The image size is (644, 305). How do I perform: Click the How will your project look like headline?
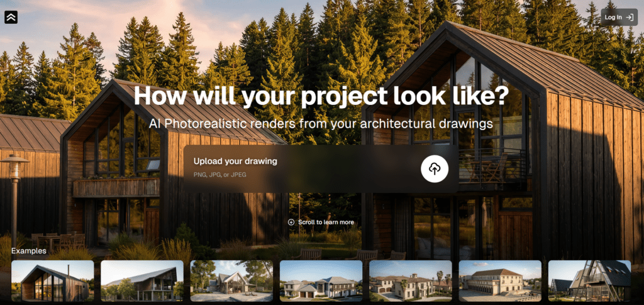321,96
